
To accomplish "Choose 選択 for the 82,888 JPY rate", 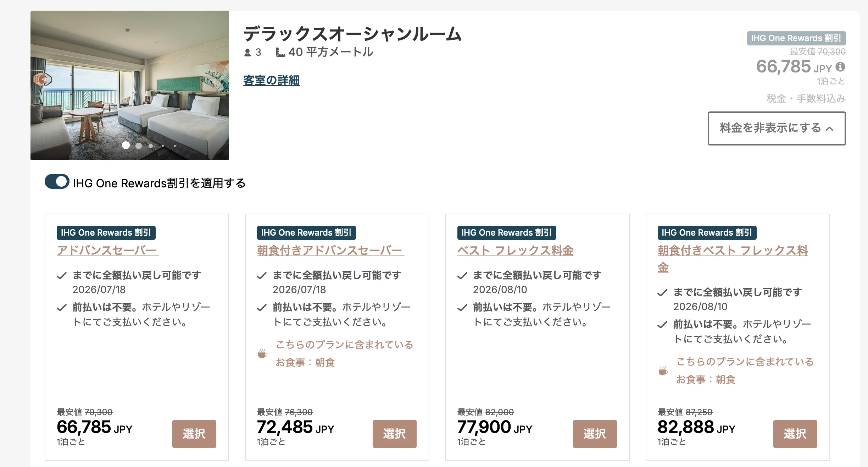I will (x=795, y=434).
